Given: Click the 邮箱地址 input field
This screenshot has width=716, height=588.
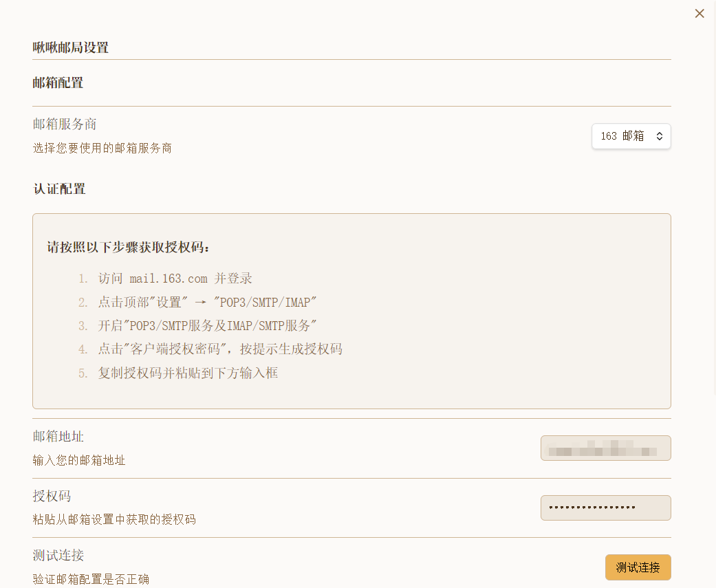Looking at the screenshot, I should (x=605, y=448).
